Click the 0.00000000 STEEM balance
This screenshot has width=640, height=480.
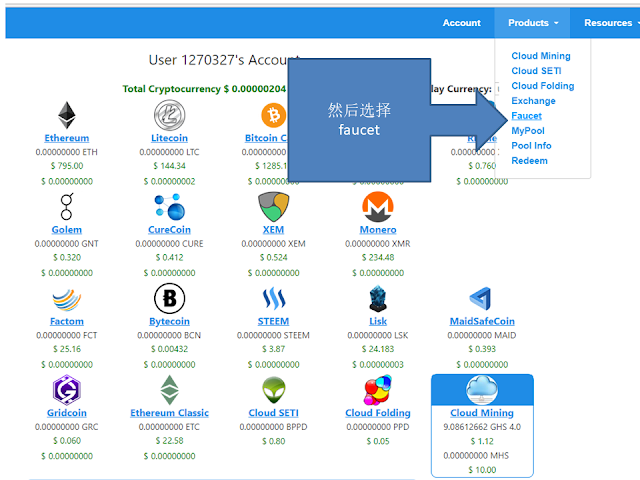point(273,336)
